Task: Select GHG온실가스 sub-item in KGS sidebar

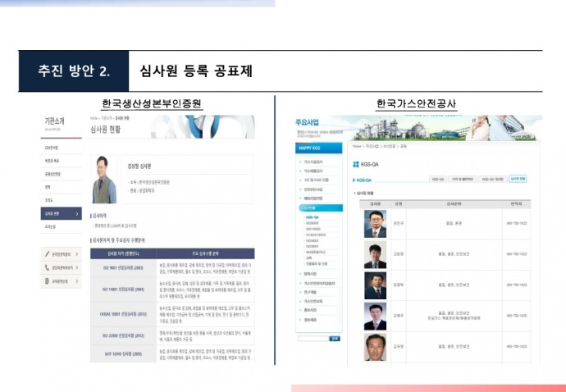Action: (316, 252)
